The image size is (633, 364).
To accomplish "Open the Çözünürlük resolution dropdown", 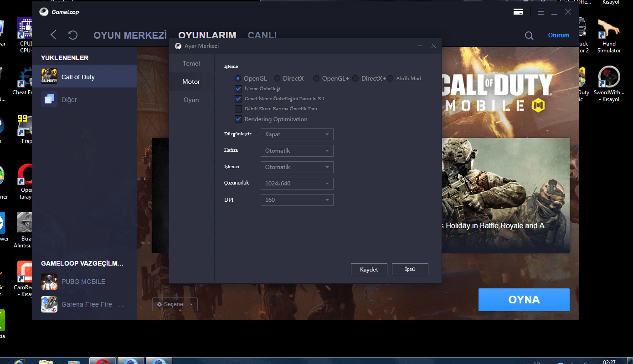I will click(297, 184).
